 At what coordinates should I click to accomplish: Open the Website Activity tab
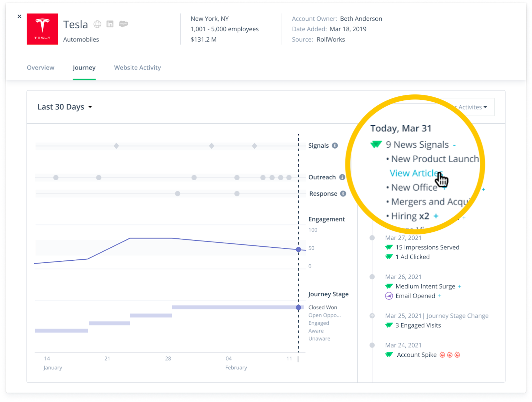(137, 67)
